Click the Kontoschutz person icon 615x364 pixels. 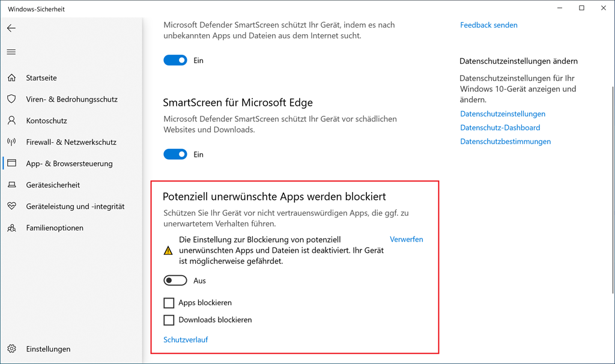[x=11, y=121]
